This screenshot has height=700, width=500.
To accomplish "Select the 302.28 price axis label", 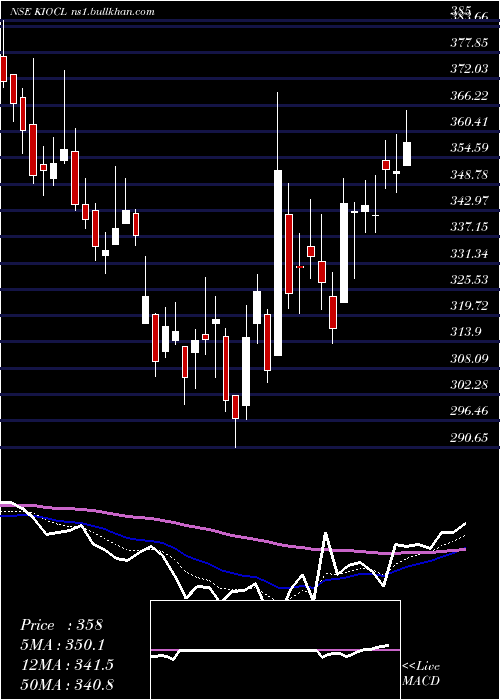I will coord(469,384).
